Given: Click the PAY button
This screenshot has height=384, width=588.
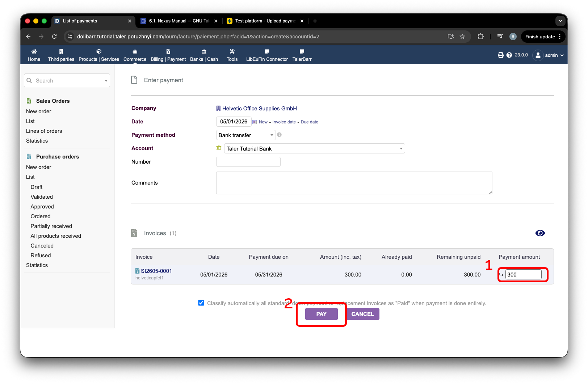Looking at the screenshot, I should tap(321, 314).
